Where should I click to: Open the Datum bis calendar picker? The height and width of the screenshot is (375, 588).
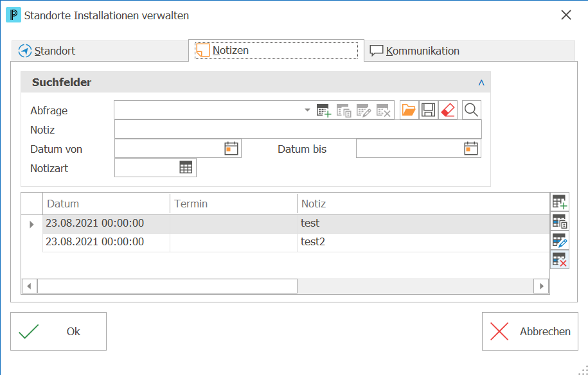pos(471,149)
